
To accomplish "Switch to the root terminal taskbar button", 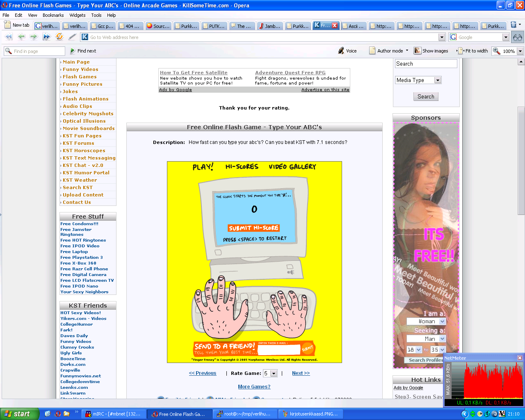I will 245,414.
